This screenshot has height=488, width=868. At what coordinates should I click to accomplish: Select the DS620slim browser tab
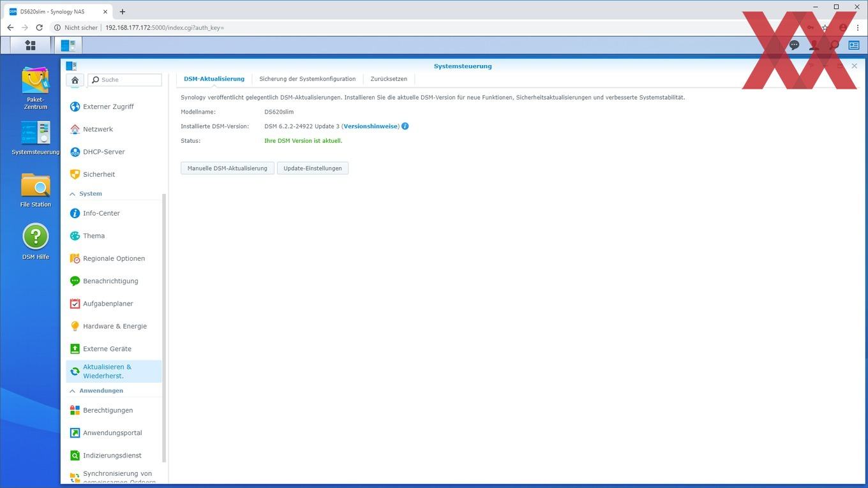coord(58,11)
